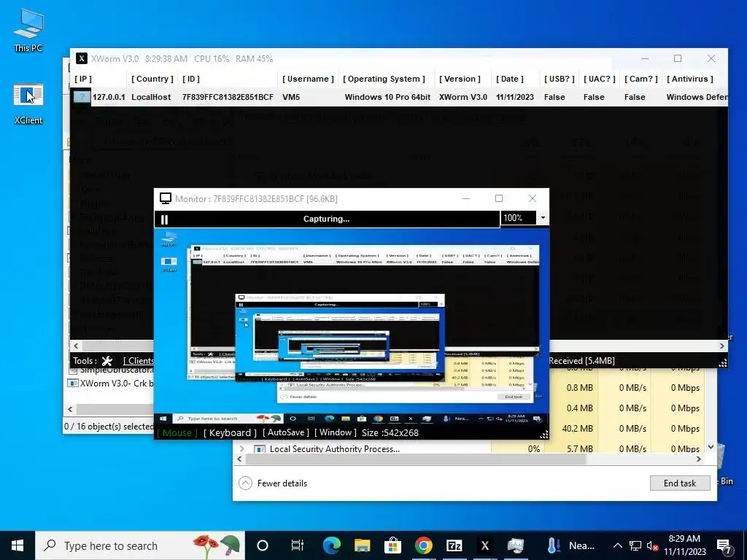Image resolution: width=747 pixels, height=560 pixels.
Task: Launch Google Chrome from taskbar
Action: 423,545
